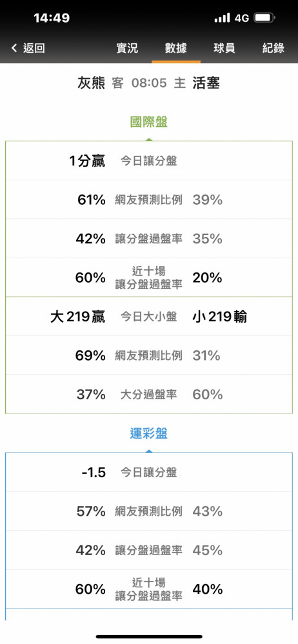
Task: Select the 數據 tab
Action: [x=175, y=48]
